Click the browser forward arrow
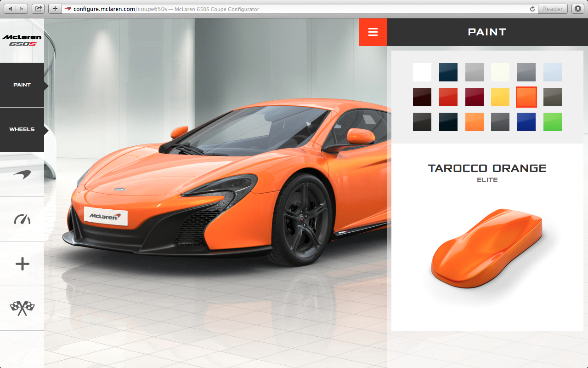This screenshot has width=588, height=368. 22,9
